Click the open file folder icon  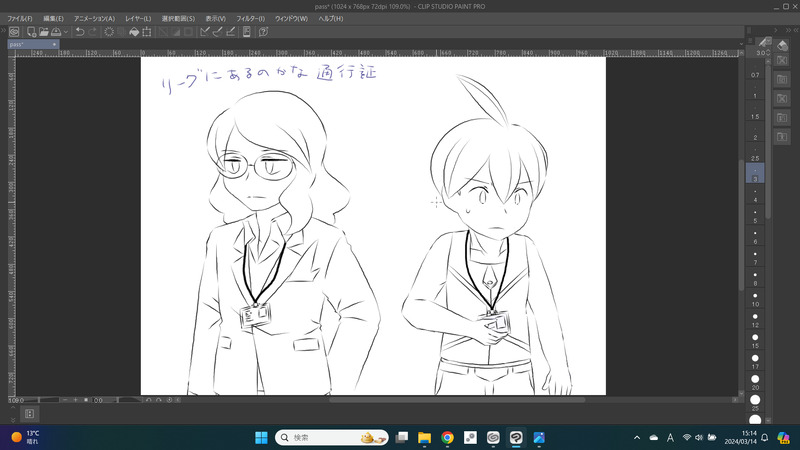pos(44,32)
